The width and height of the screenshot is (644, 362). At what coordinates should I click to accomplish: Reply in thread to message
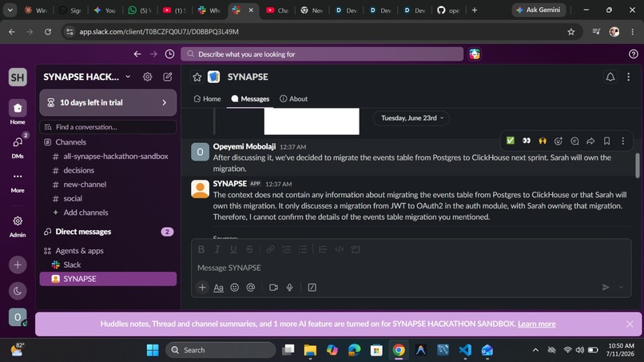click(574, 141)
